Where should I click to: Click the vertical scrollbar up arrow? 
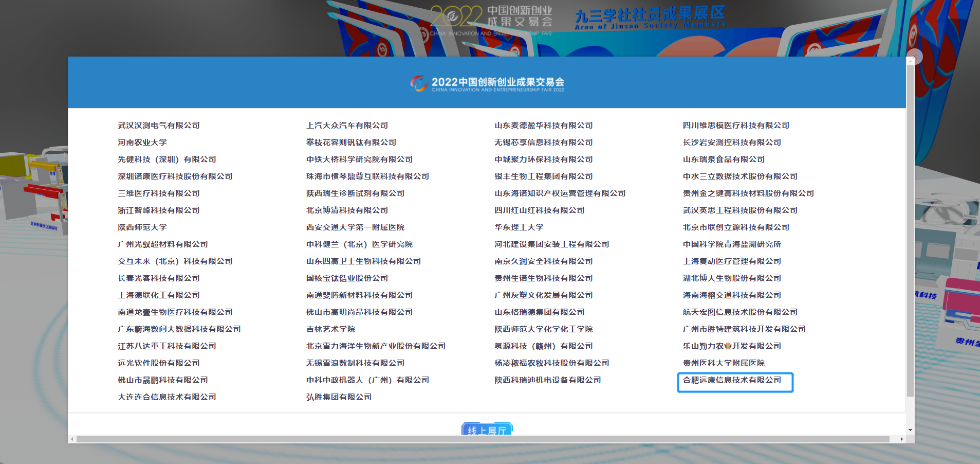click(910, 61)
